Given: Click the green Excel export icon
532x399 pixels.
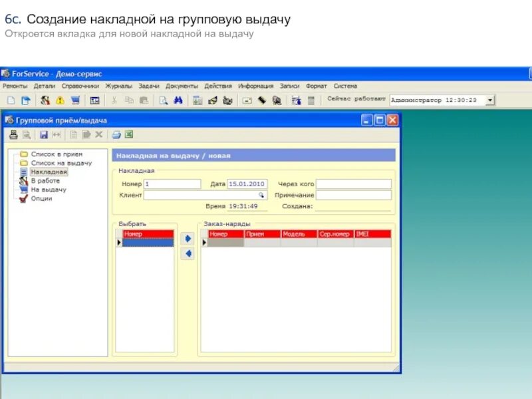Looking at the screenshot, I should click(x=129, y=134).
